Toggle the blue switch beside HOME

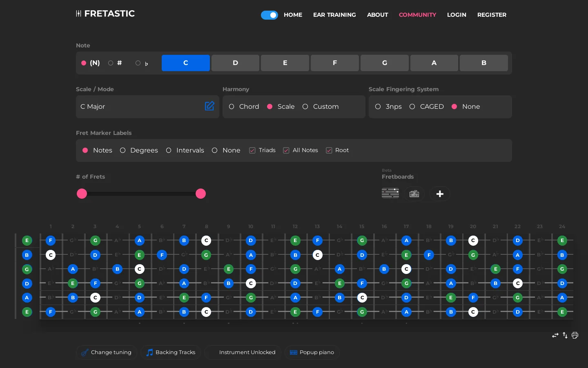tap(269, 15)
